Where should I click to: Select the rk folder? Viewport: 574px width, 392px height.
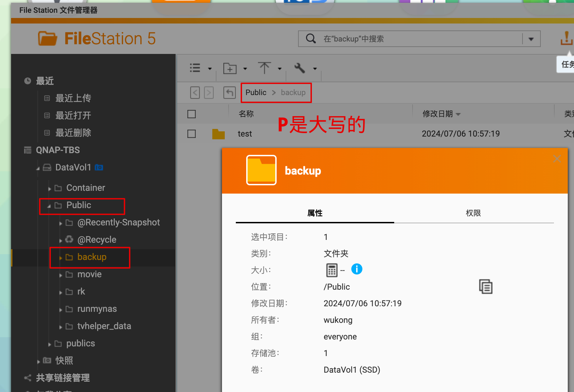click(81, 291)
